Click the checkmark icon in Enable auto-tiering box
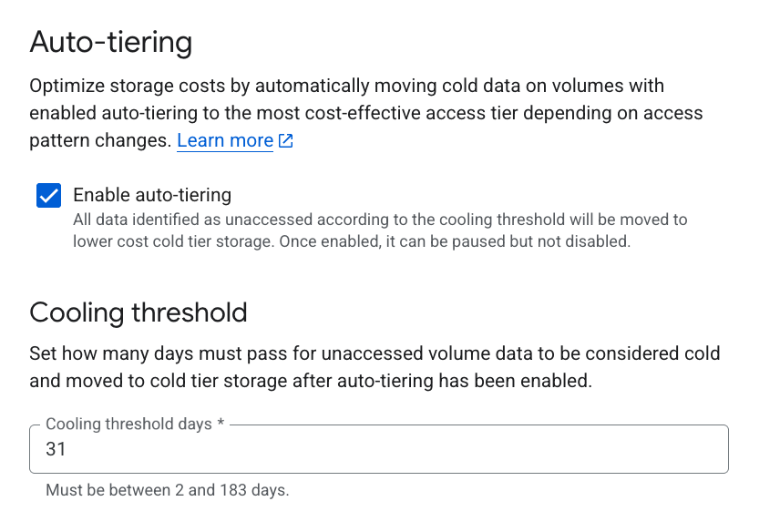Screen dimensions: 780x532 49,196
